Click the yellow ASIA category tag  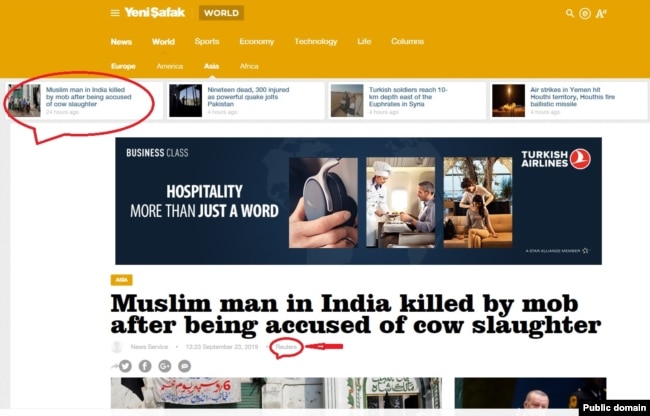click(x=121, y=280)
